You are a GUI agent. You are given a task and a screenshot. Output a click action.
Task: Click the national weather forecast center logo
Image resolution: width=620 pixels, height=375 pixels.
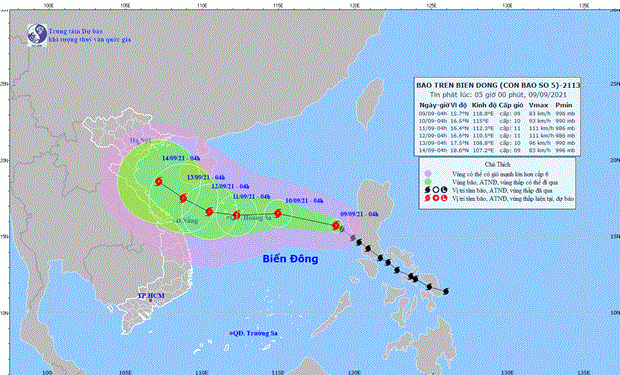(37, 35)
